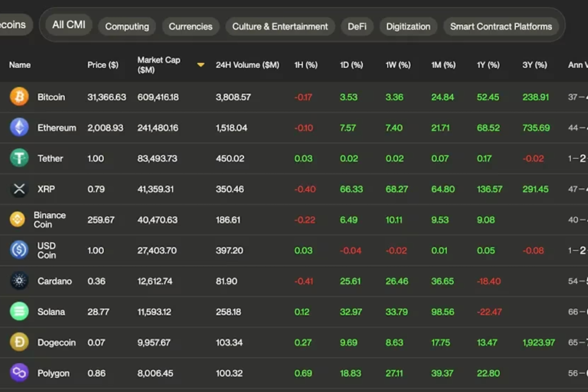Click the Cardano logo icon
The width and height of the screenshot is (588, 392).
(x=19, y=281)
